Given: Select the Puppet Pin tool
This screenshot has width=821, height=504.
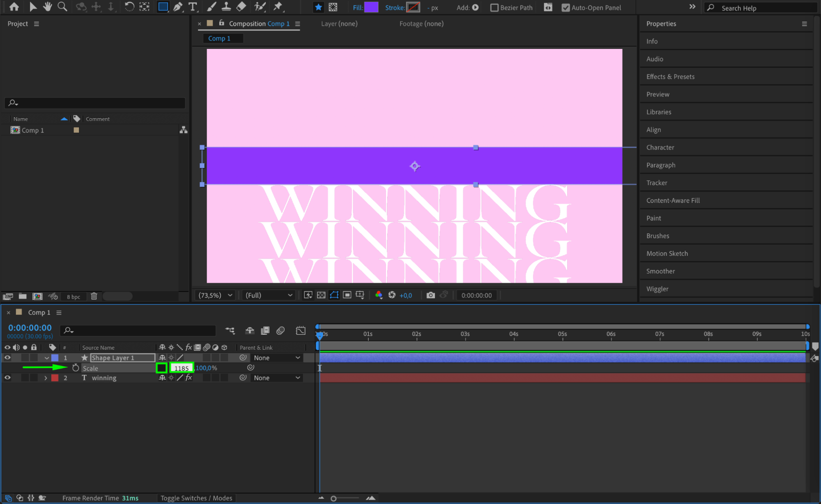Looking at the screenshot, I should (x=278, y=7).
